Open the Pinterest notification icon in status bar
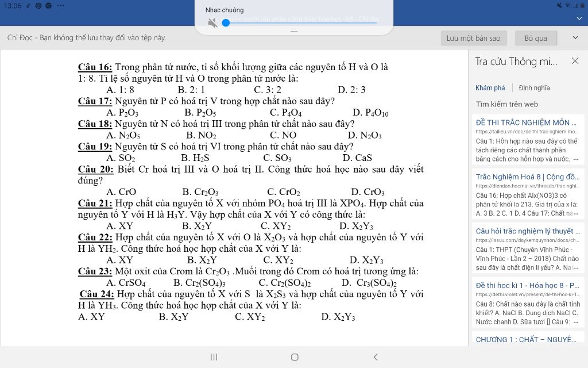The height and width of the screenshot is (368, 588). (38, 6)
